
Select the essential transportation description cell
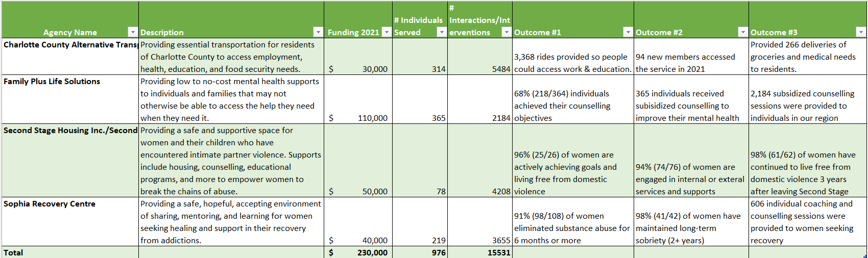[x=231, y=57]
